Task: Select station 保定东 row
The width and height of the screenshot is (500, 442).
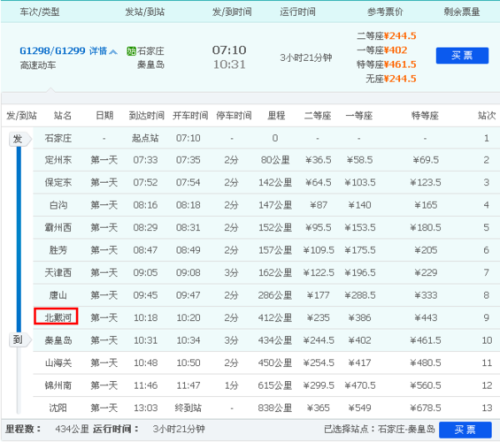Action: click(266, 183)
